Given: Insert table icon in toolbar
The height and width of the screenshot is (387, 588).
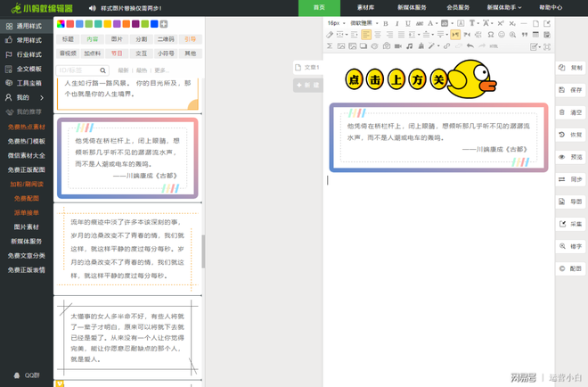Looking at the screenshot, I should (x=535, y=35).
